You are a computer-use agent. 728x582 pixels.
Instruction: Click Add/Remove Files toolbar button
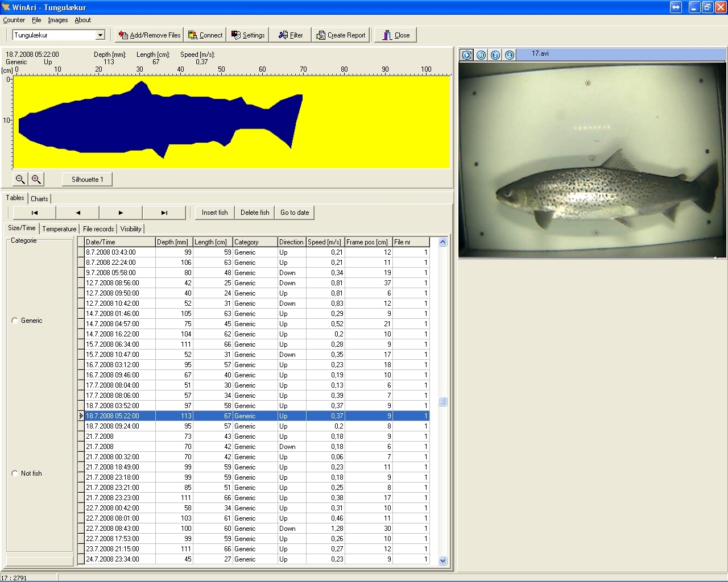click(149, 35)
